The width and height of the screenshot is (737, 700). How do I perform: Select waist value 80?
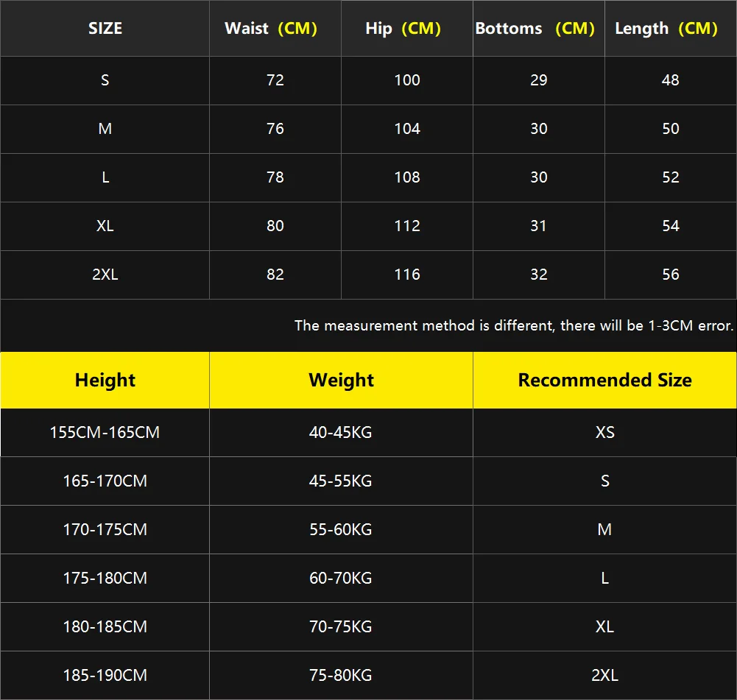point(275,226)
